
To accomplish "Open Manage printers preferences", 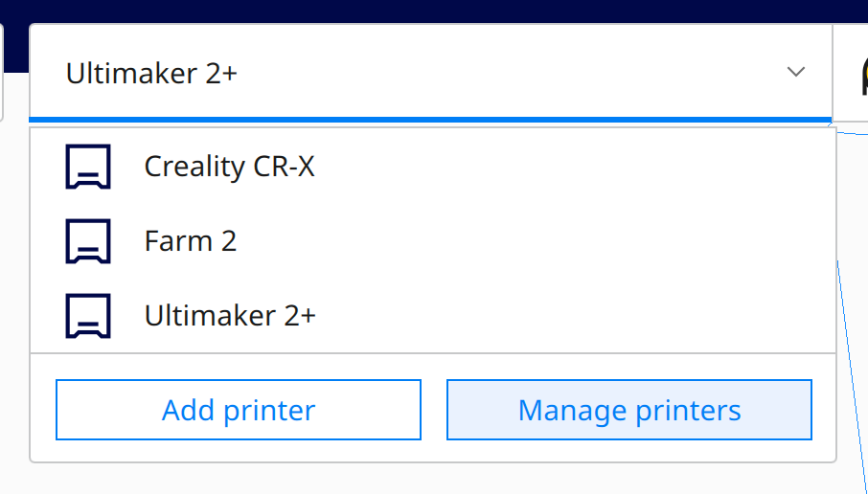I will click(x=629, y=410).
